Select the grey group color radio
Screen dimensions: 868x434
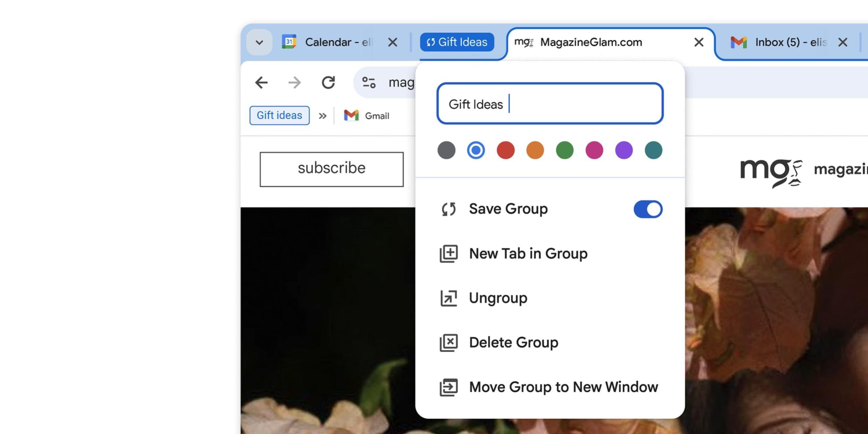pyautogui.click(x=446, y=150)
